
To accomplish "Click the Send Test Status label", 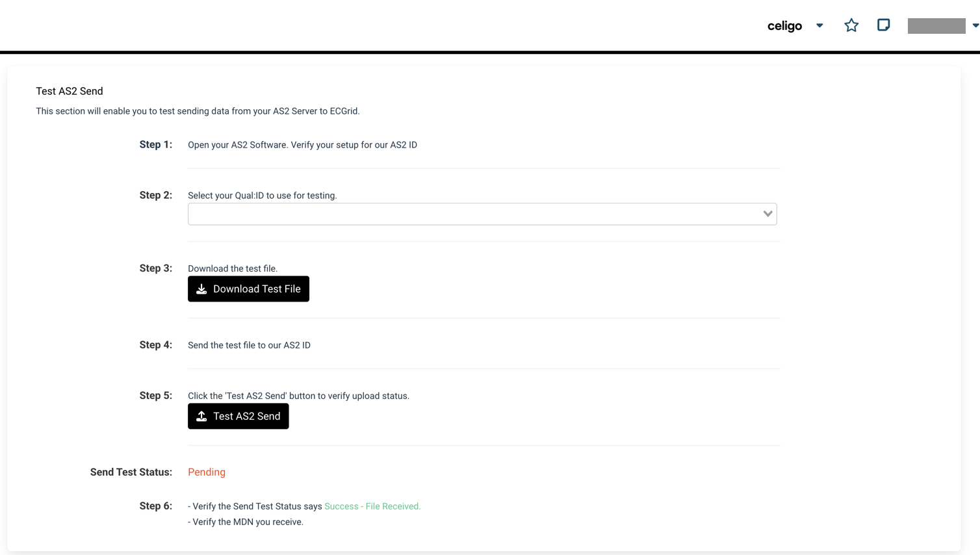I will pos(131,472).
